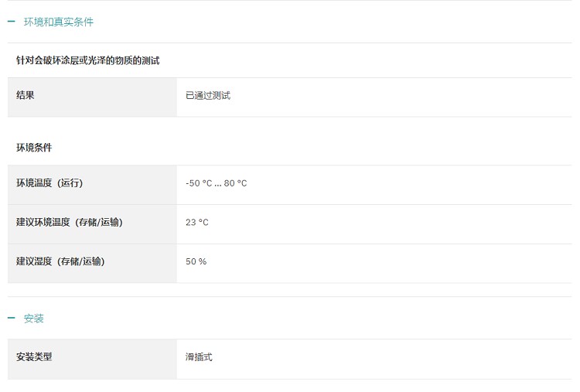Click the 环境温度 (运行) row label
Viewport: 580px width, 392px height.
click(x=49, y=183)
